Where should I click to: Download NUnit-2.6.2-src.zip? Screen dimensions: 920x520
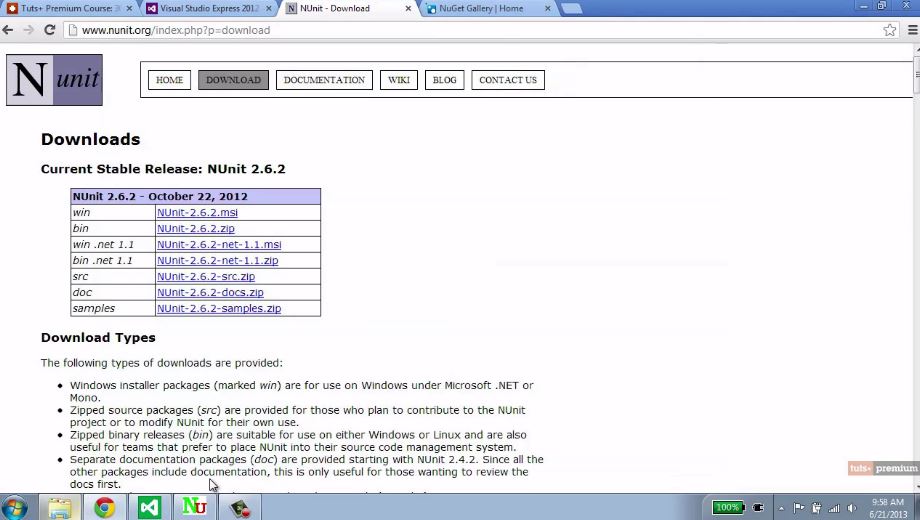tap(206, 276)
